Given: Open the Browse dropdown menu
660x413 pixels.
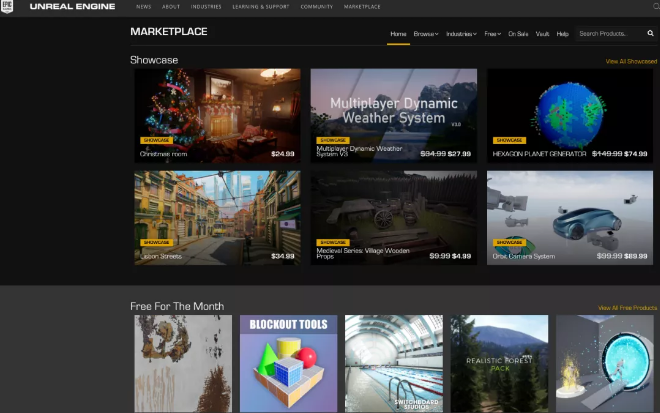Looking at the screenshot, I should pyautogui.click(x=425, y=34).
